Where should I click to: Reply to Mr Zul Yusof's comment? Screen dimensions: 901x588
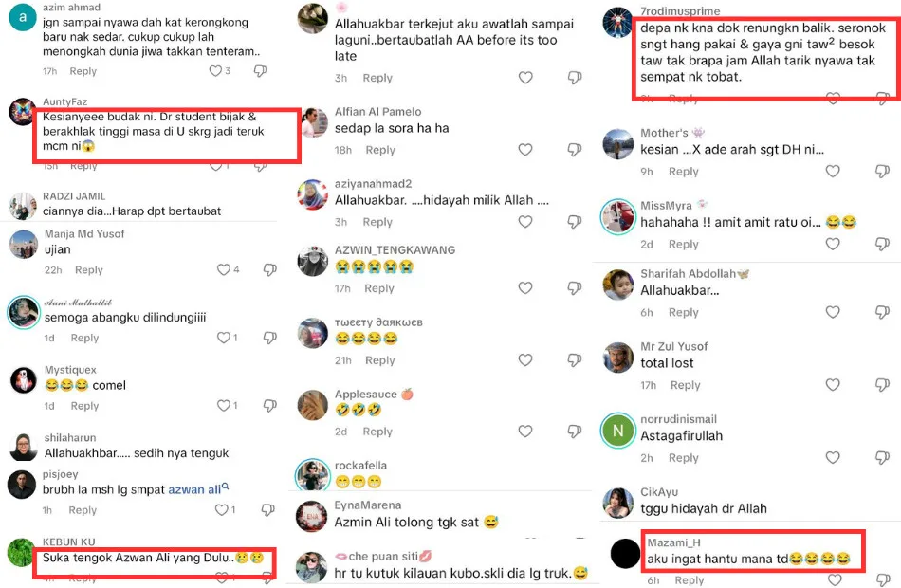pos(685,385)
